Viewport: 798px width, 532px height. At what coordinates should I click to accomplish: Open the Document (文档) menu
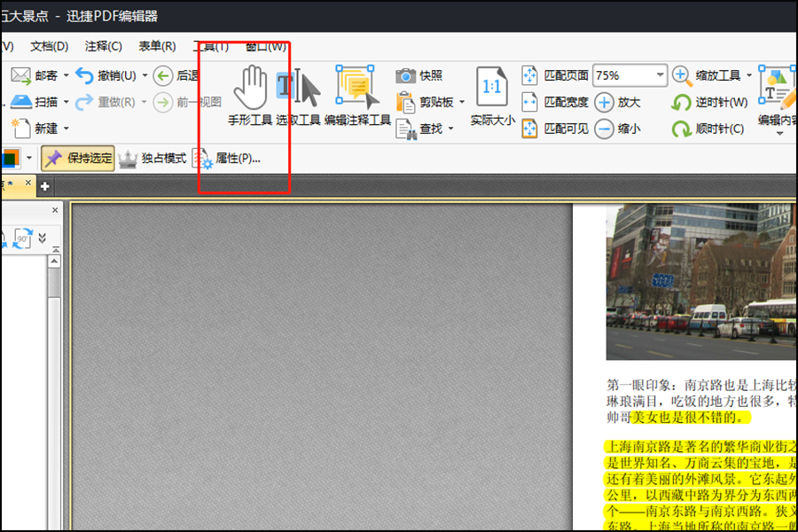(x=50, y=47)
